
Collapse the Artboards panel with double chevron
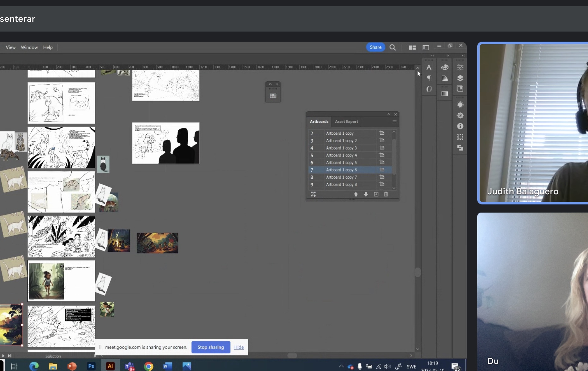point(389,114)
